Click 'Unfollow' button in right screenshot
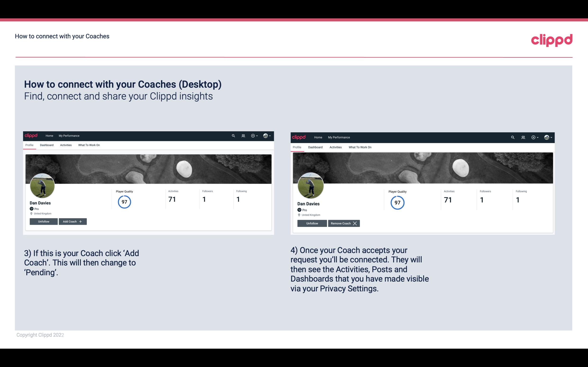Viewport: 588px width, 367px height. click(x=312, y=223)
